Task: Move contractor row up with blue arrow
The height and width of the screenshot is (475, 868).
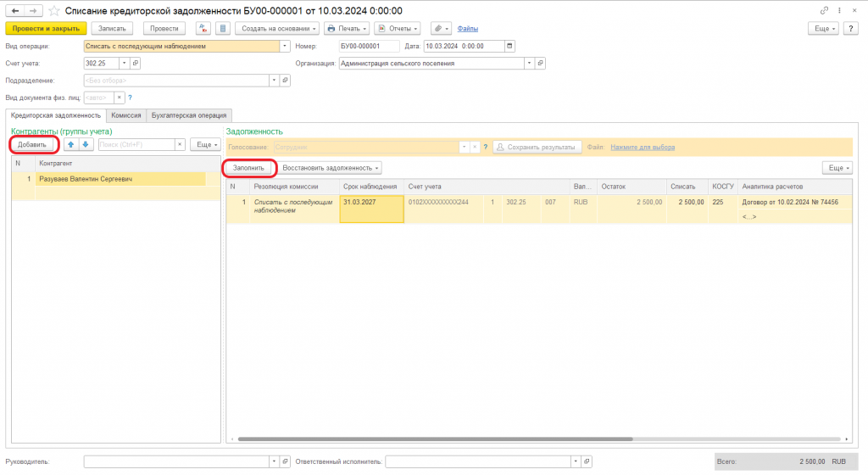Action: [71, 144]
